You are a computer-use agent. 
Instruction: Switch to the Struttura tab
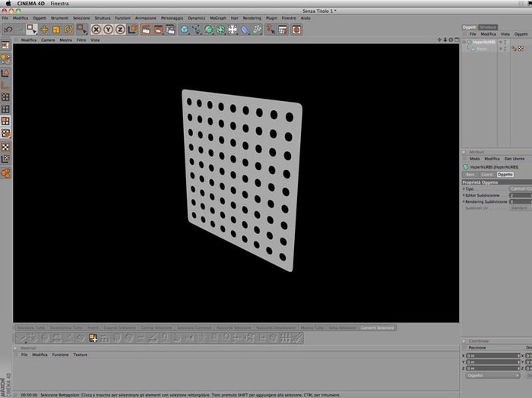(488, 27)
